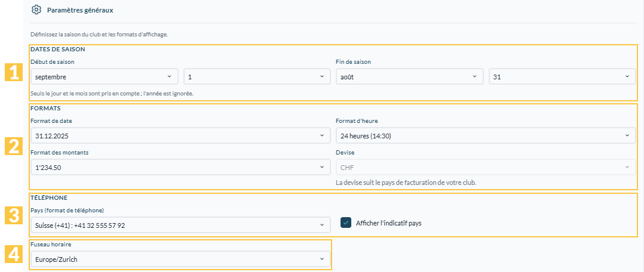Click the Format d'heure label

pyautogui.click(x=355, y=120)
